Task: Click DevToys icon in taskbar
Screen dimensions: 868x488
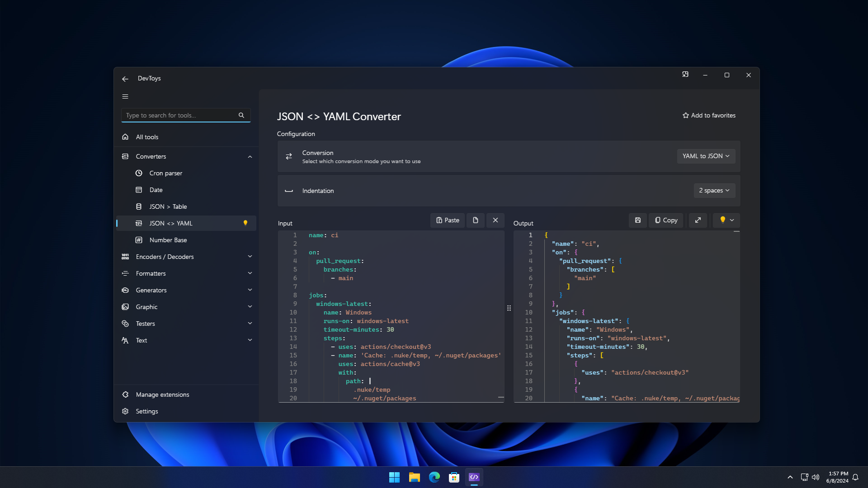Action: click(x=474, y=477)
